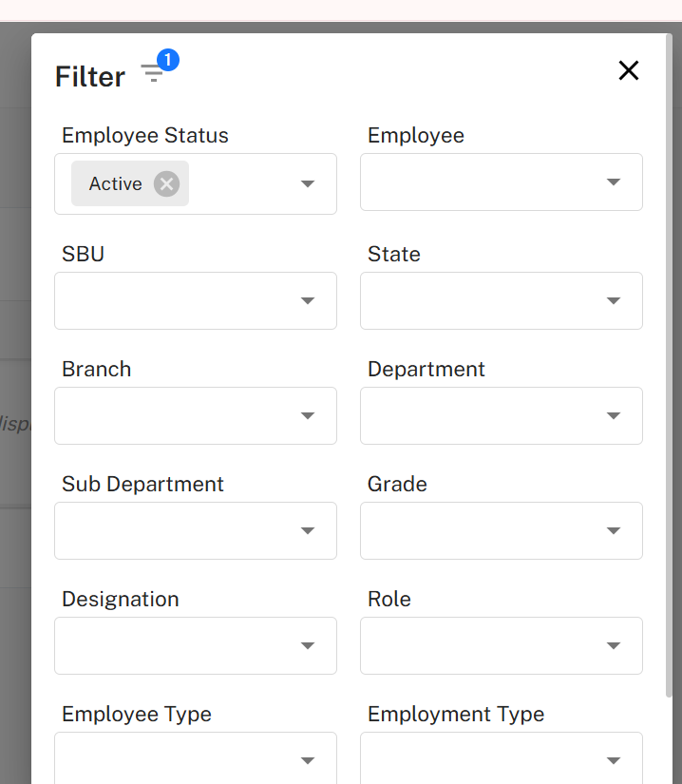
Task: Open the Department dropdown
Action: point(613,415)
